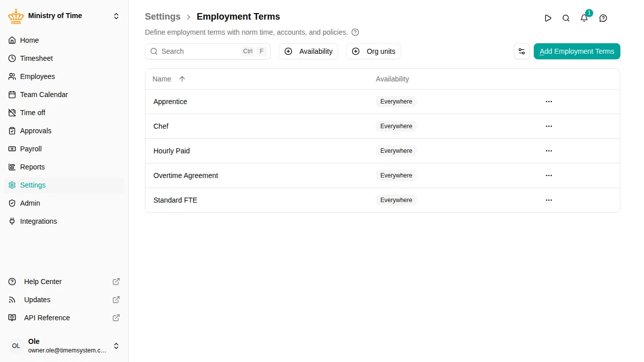Viewport: 644px width, 362px height.
Task: Open search via magnifier icon in top bar
Action: point(566,18)
